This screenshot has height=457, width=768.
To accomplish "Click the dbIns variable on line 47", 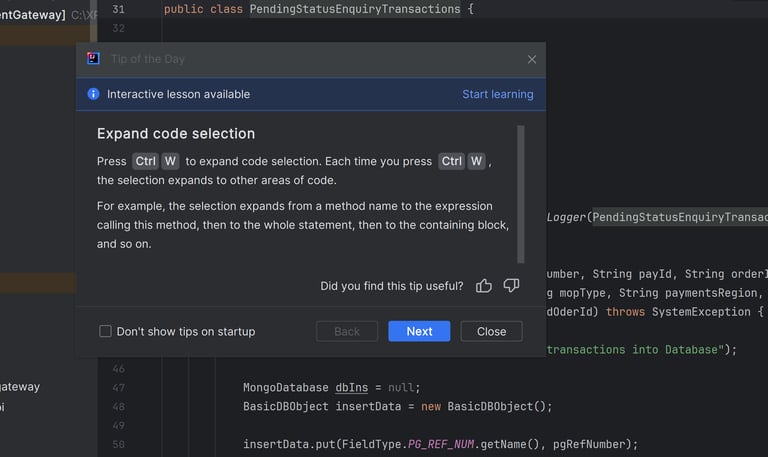I will click(352, 387).
